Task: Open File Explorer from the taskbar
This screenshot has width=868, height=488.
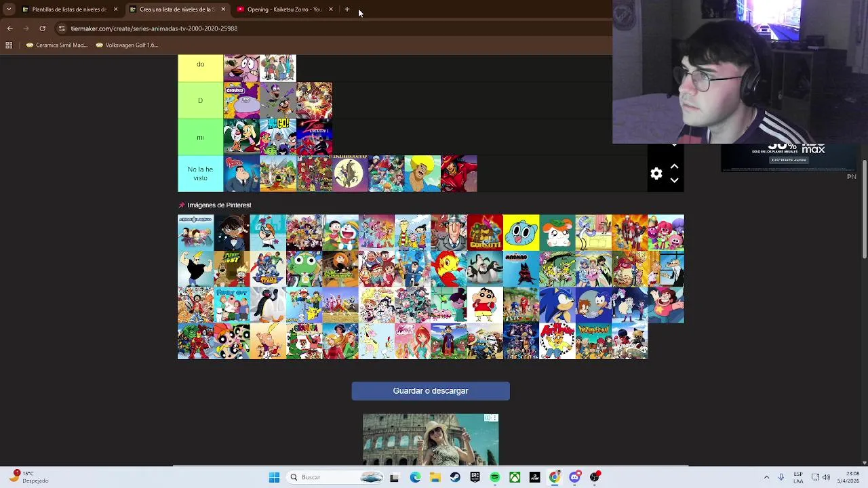Action: coord(435,477)
